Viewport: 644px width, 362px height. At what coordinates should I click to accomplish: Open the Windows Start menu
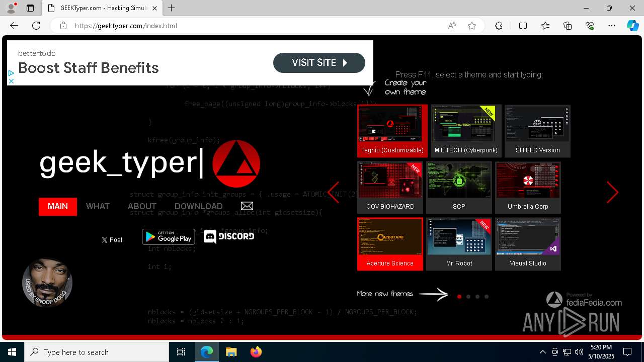[12, 352]
